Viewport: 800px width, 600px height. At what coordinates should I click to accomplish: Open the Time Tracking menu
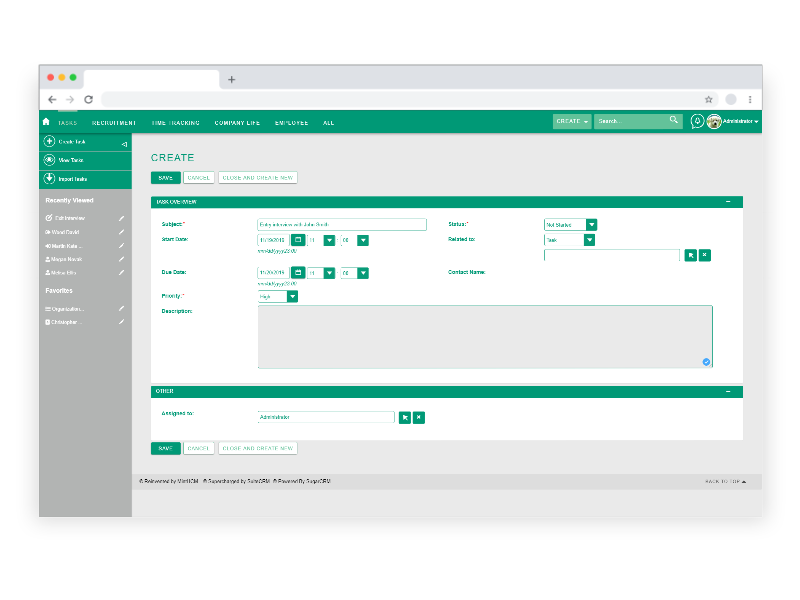[x=176, y=123]
